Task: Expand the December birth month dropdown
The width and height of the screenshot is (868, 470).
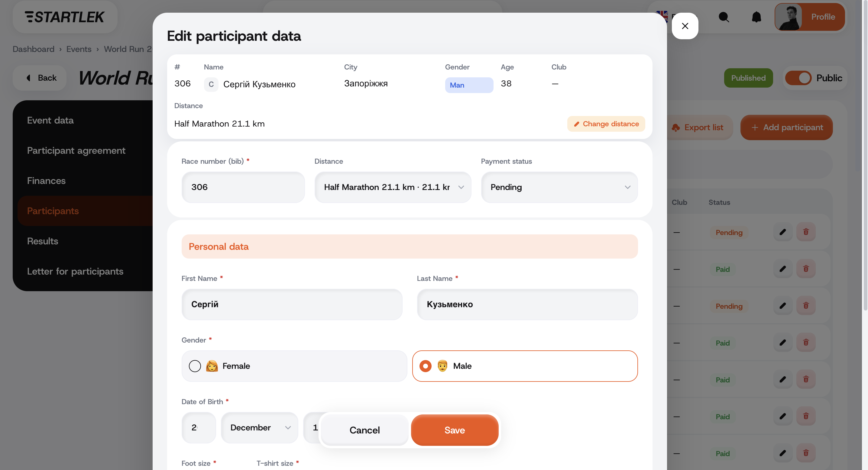Action: pyautogui.click(x=259, y=428)
